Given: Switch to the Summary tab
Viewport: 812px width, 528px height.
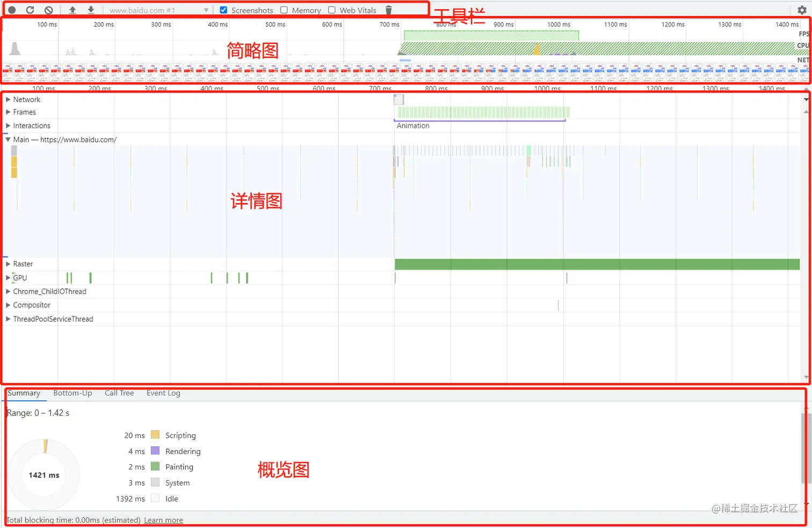Looking at the screenshot, I should pyautogui.click(x=24, y=393).
